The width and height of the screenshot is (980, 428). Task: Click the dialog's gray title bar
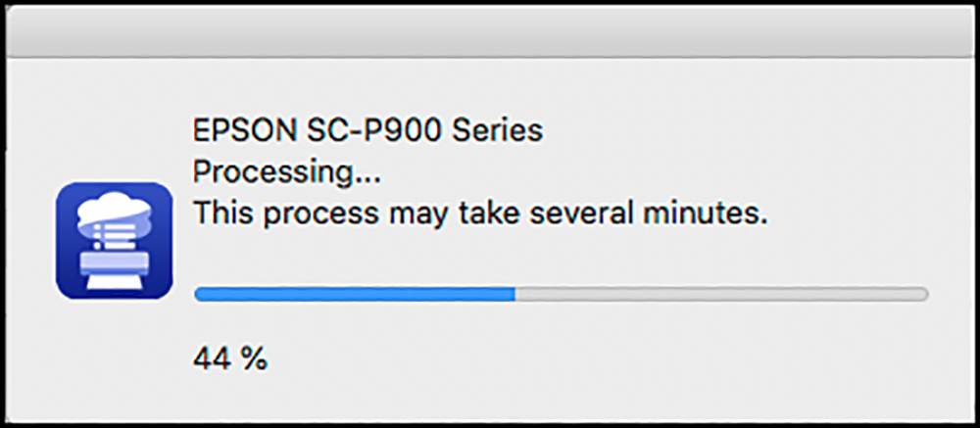pos(490,30)
